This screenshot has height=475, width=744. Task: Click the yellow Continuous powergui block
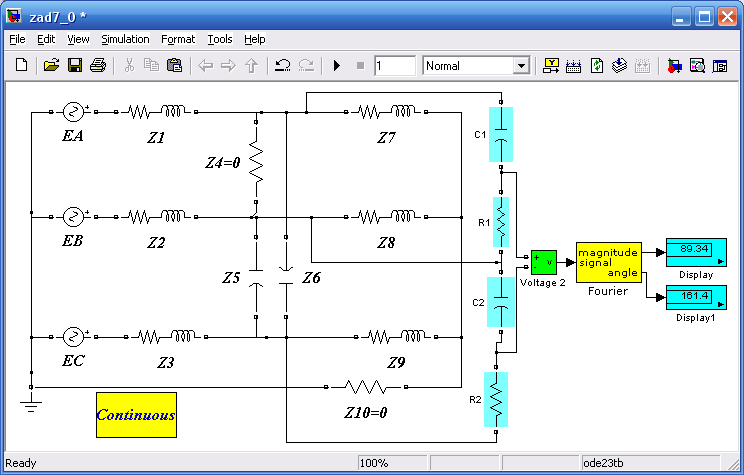pyautogui.click(x=137, y=415)
